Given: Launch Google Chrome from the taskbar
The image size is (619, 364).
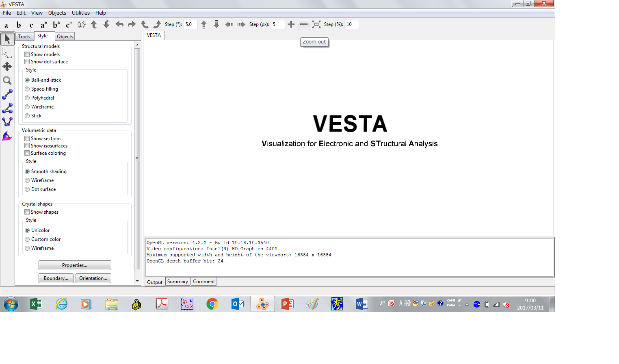Looking at the screenshot, I should click(212, 304).
